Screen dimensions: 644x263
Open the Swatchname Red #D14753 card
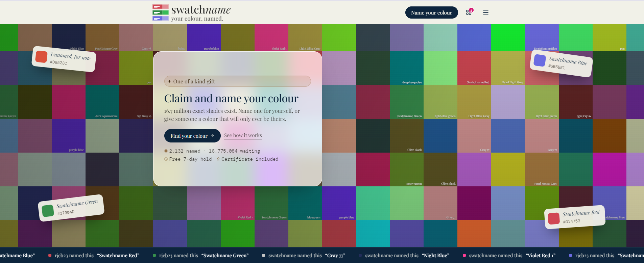[x=575, y=217]
